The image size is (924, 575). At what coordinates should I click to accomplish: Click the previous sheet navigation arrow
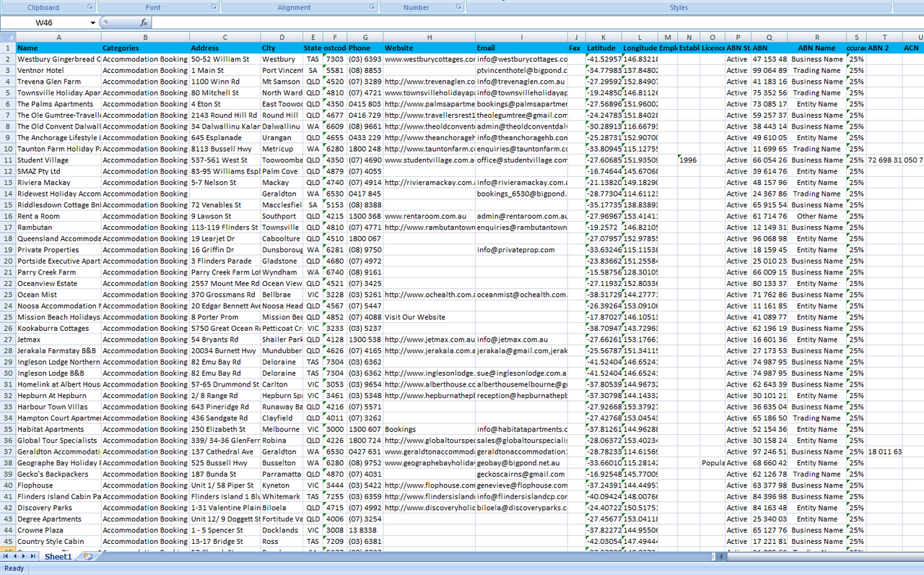(x=15, y=557)
